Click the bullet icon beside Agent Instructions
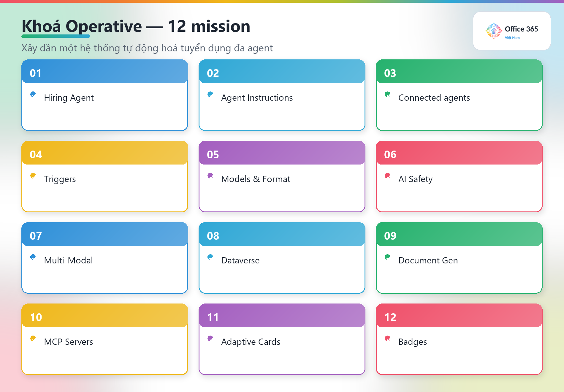 (x=210, y=94)
